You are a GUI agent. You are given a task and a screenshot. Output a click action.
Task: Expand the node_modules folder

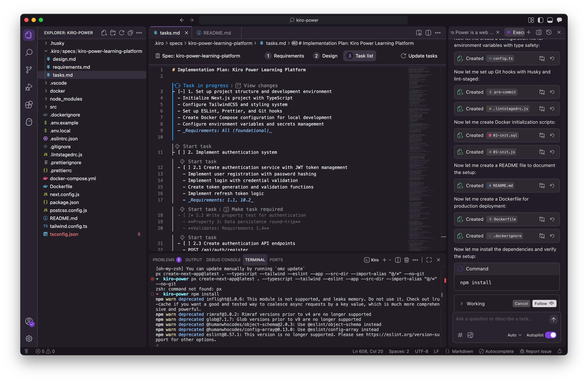pos(66,99)
